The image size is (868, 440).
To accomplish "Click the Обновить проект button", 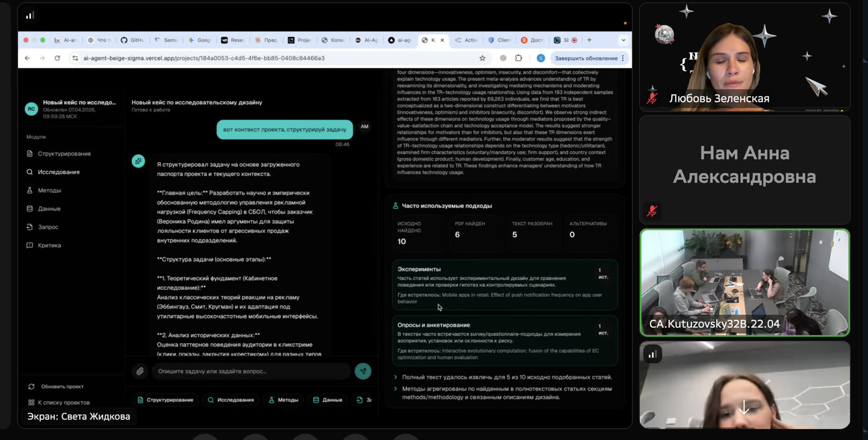I will (x=56, y=387).
